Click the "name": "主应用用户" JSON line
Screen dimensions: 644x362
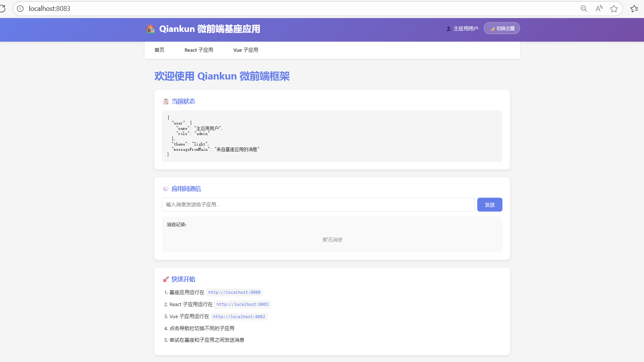(x=199, y=128)
